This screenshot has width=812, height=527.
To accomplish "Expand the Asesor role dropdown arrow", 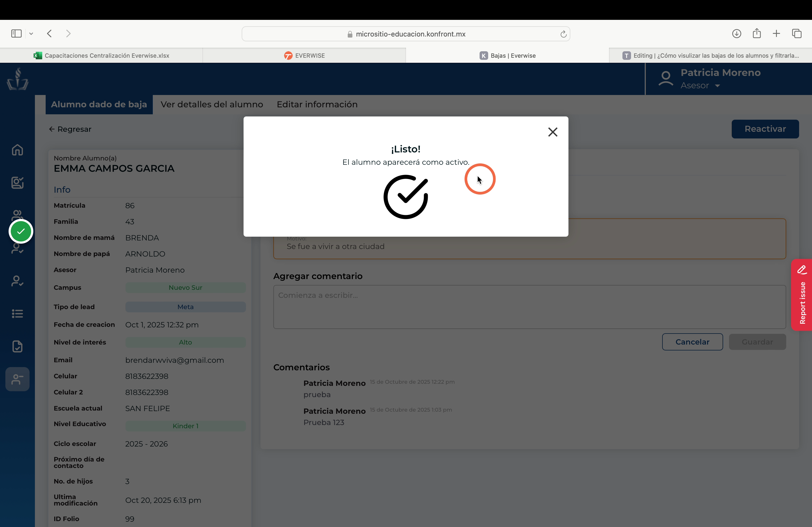I will tap(717, 86).
